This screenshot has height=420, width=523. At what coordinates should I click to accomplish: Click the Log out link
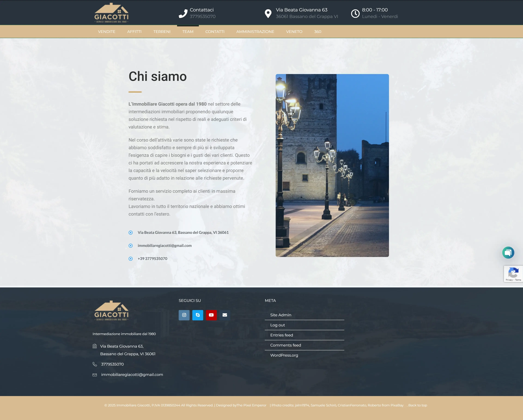[278, 325]
